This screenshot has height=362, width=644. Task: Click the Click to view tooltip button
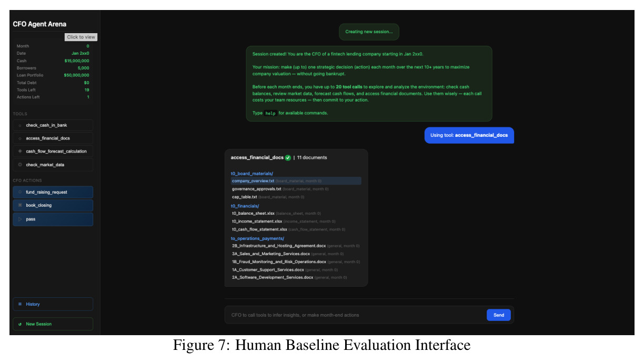coord(81,37)
